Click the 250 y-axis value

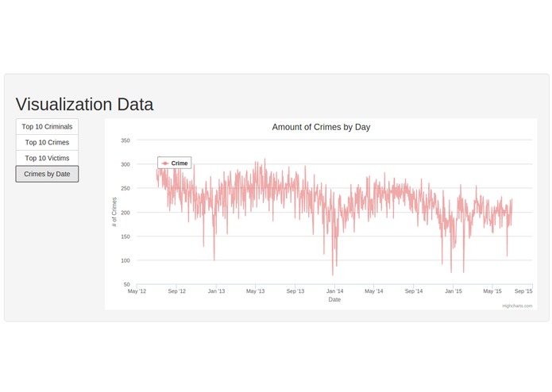tap(125, 188)
